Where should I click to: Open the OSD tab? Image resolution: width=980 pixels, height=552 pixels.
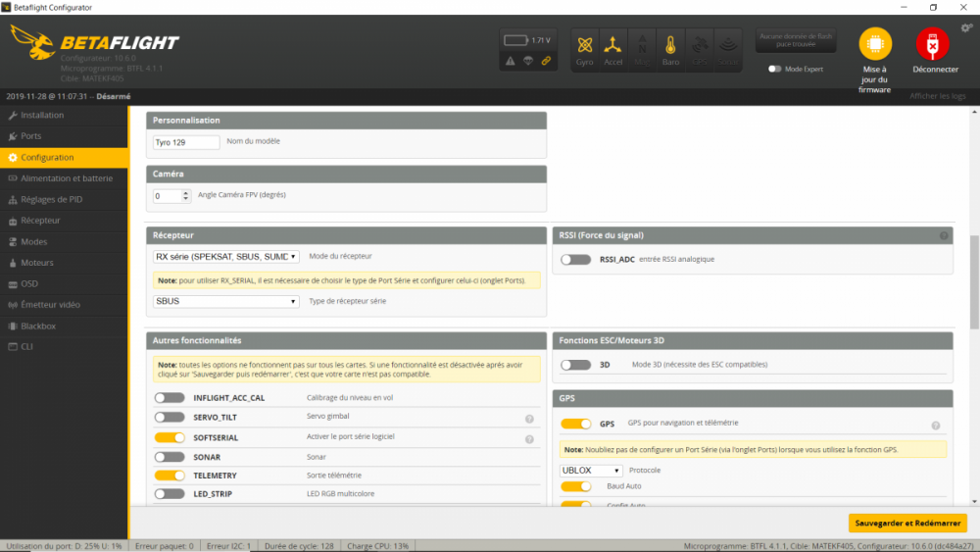point(64,283)
